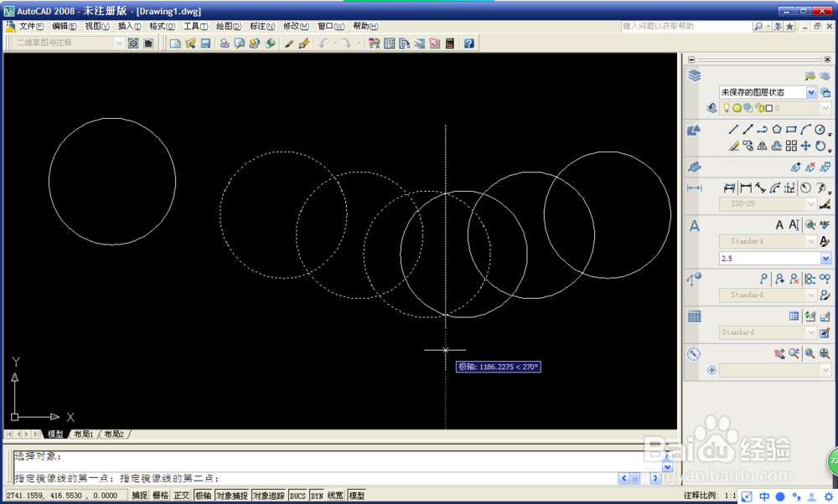Choose the Arc Length dimension tool
838x504 pixels.
(775, 188)
